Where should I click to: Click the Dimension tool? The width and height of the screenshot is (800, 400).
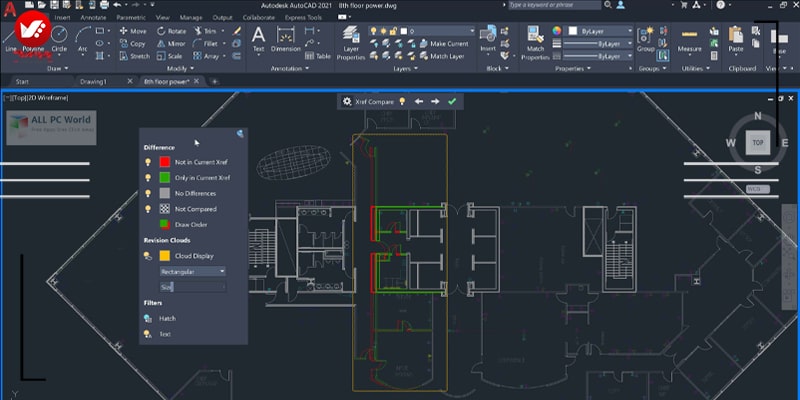(x=286, y=39)
